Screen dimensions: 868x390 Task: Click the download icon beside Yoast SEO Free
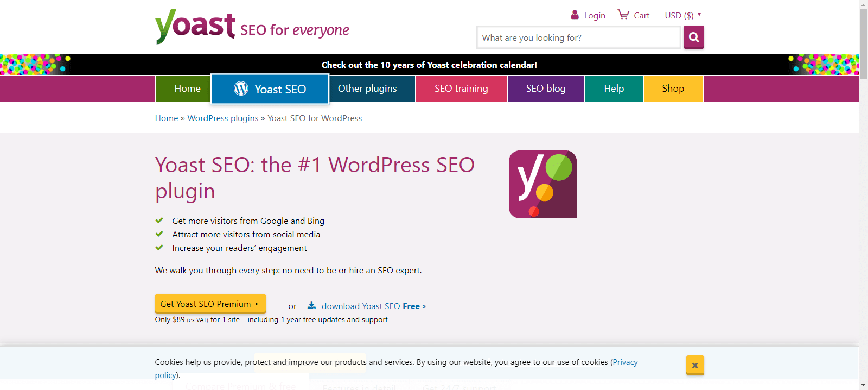pos(311,305)
